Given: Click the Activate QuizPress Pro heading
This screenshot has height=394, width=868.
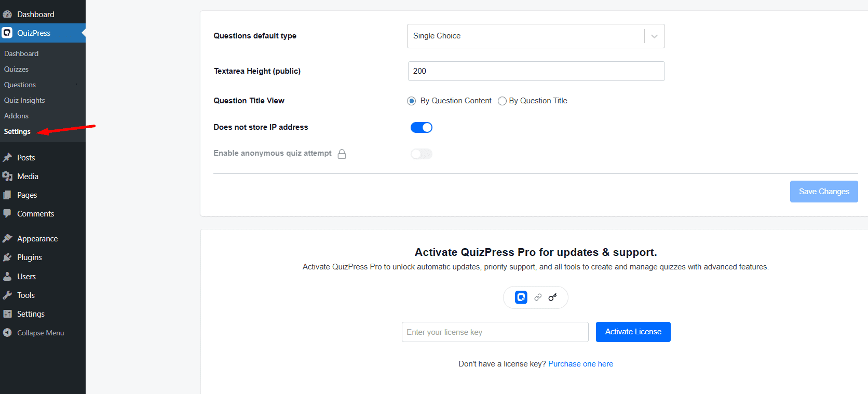Looking at the screenshot, I should point(536,252).
